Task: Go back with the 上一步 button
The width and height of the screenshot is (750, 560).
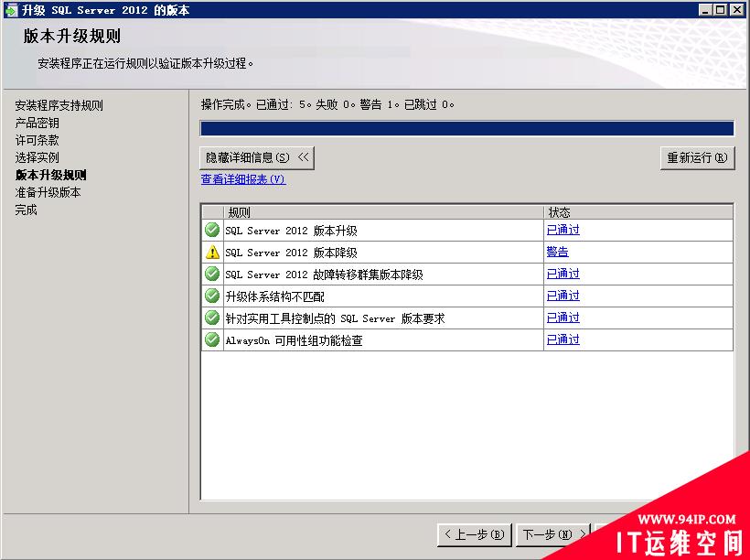Action: (475, 534)
